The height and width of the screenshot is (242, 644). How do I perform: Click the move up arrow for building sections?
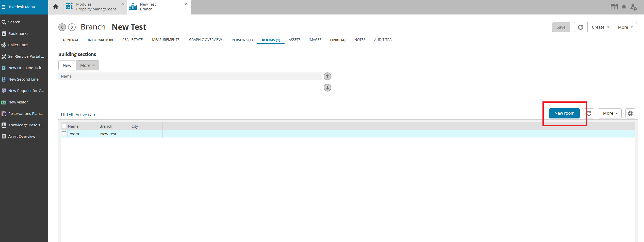click(x=327, y=76)
